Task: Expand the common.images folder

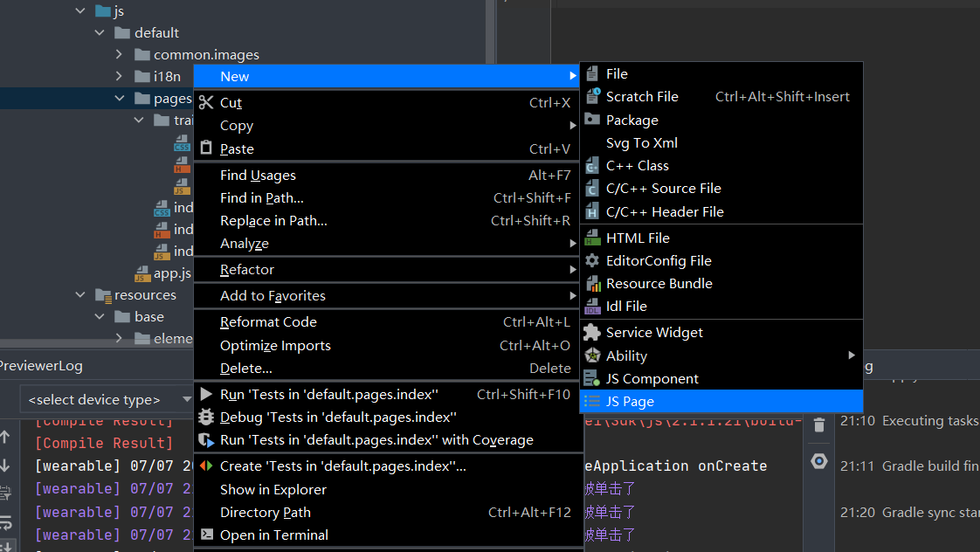Action: click(120, 54)
